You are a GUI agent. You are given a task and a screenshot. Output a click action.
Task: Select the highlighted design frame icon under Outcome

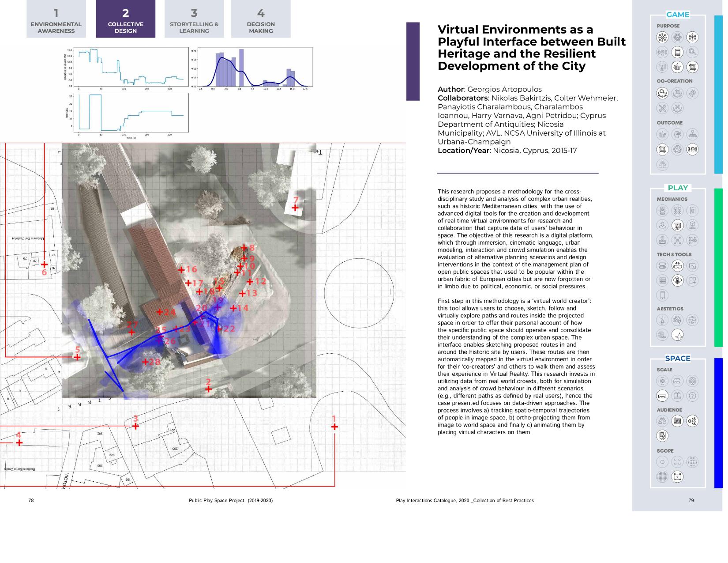click(662, 150)
